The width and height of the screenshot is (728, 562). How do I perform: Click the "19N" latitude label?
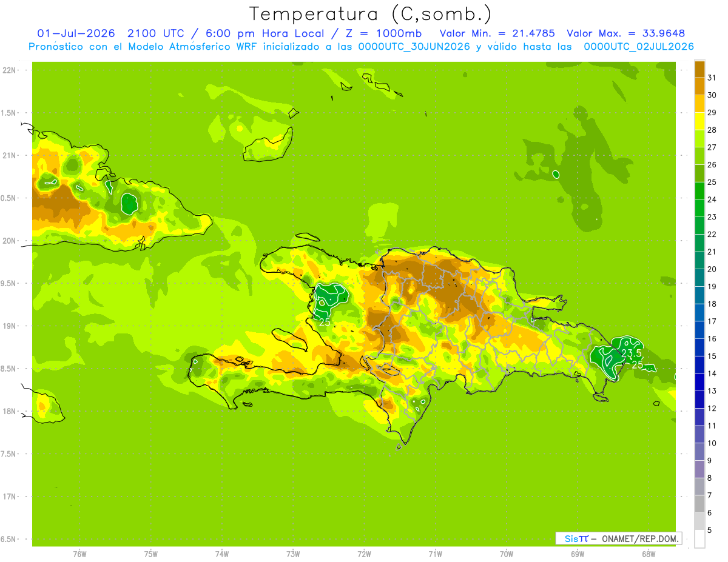pos(9,327)
